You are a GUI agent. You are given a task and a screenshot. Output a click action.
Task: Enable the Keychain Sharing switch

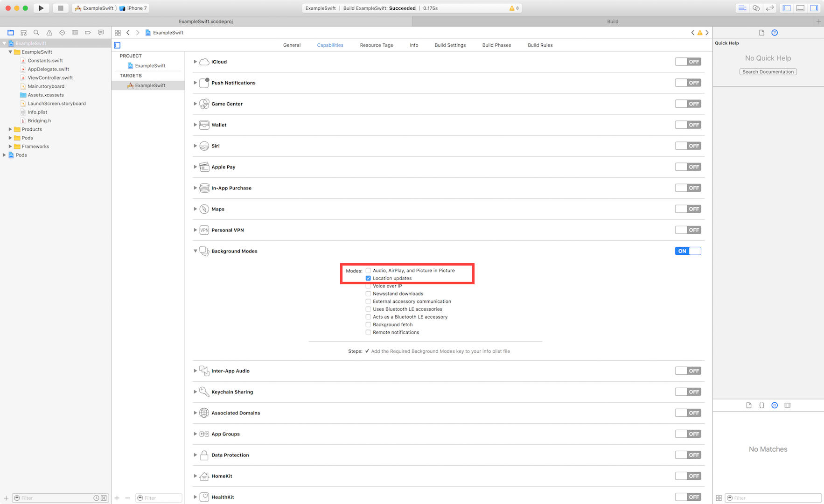pyautogui.click(x=688, y=392)
